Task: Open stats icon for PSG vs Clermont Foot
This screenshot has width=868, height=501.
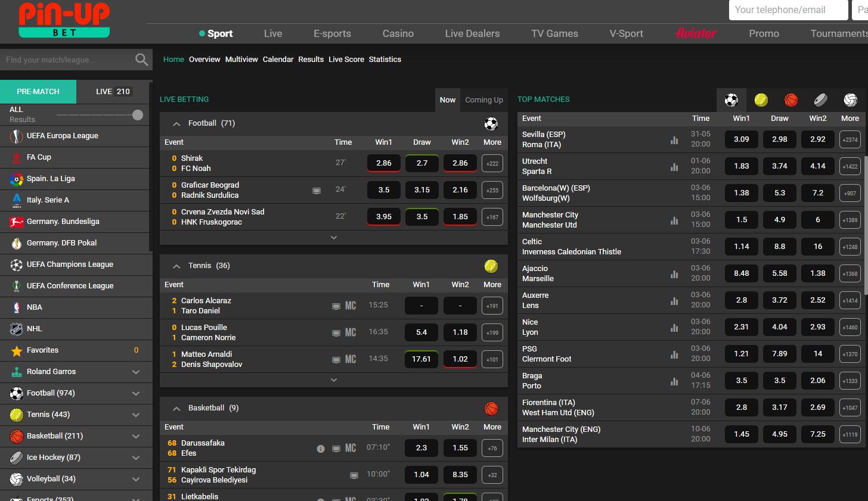Action: coord(674,354)
